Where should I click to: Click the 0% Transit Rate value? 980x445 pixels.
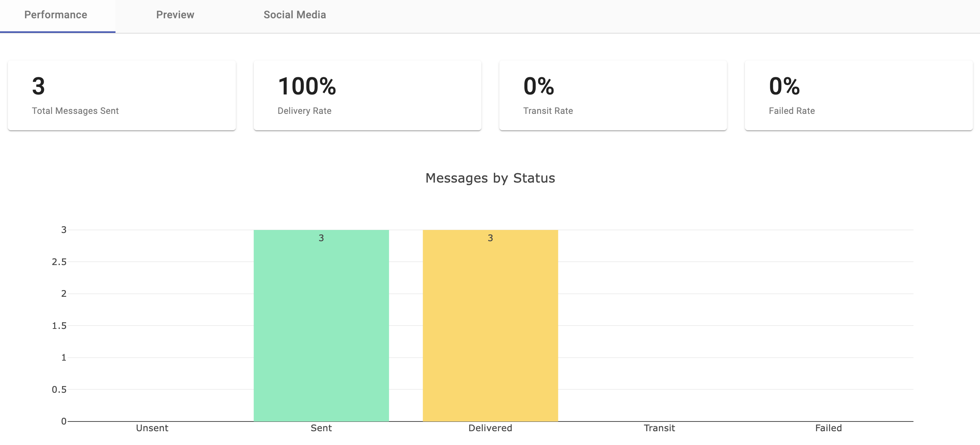click(x=538, y=86)
